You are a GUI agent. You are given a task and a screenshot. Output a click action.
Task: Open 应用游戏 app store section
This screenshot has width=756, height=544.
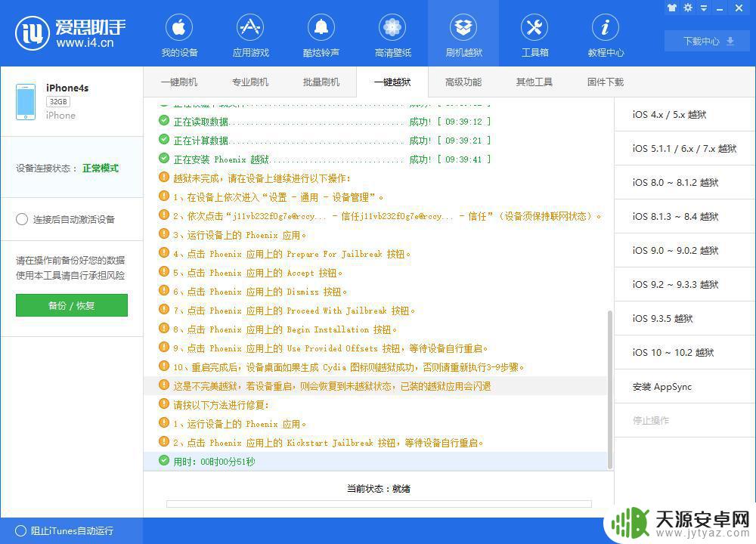(x=250, y=35)
